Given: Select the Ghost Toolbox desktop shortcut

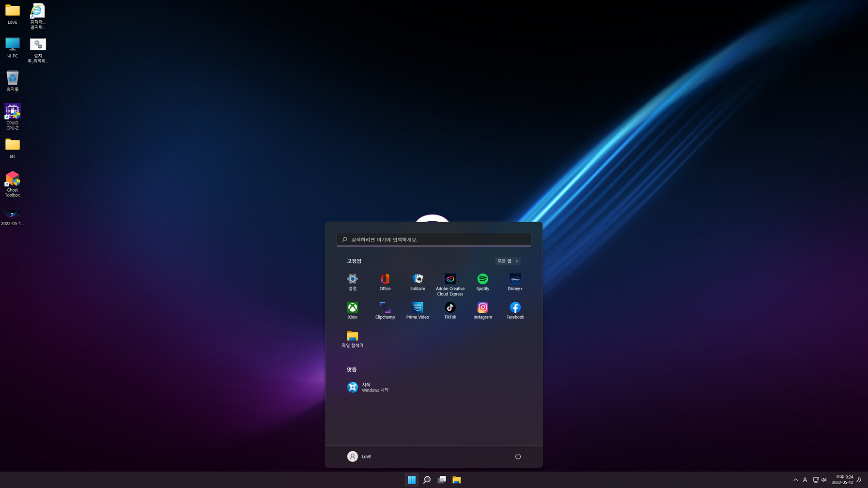Looking at the screenshot, I should [13, 184].
